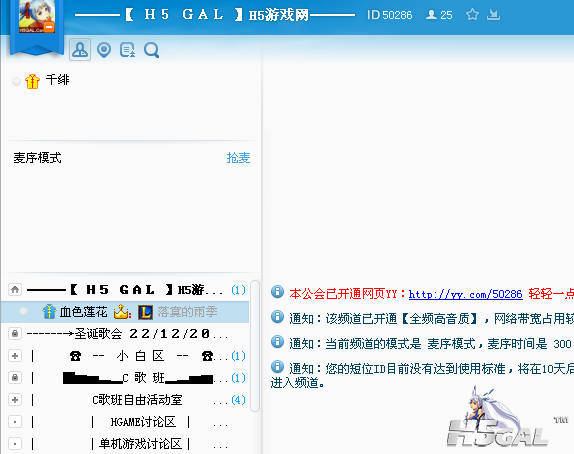Select the 圣诞歌会 22/12/20 channel
Viewport: 574px width, 454px height.
(126, 334)
